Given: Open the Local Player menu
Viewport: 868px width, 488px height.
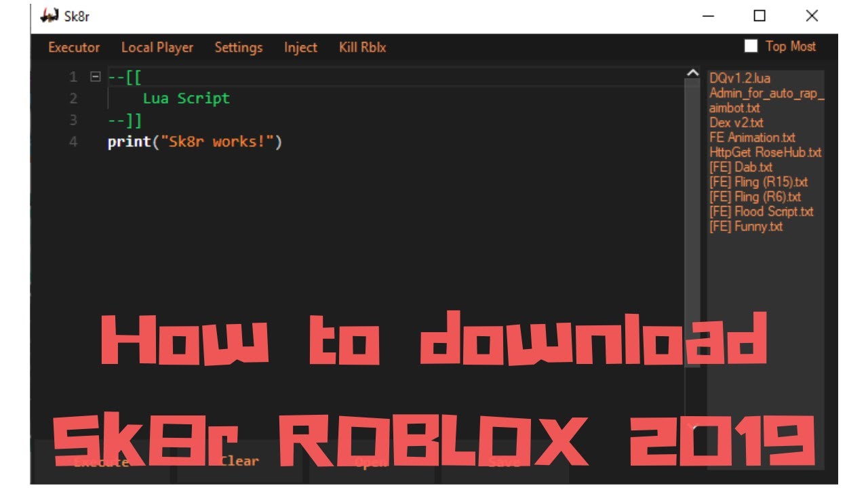Looking at the screenshot, I should (x=157, y=47).
